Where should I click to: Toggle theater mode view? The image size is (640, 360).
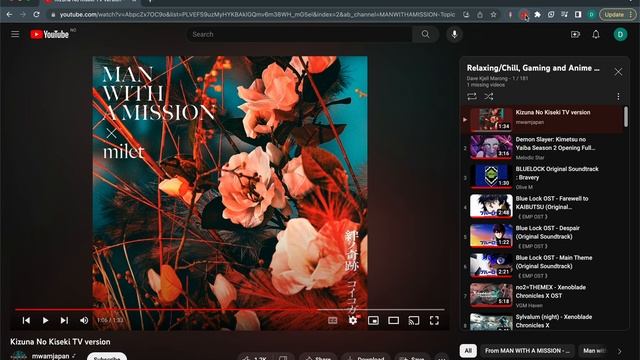(393, 320)
